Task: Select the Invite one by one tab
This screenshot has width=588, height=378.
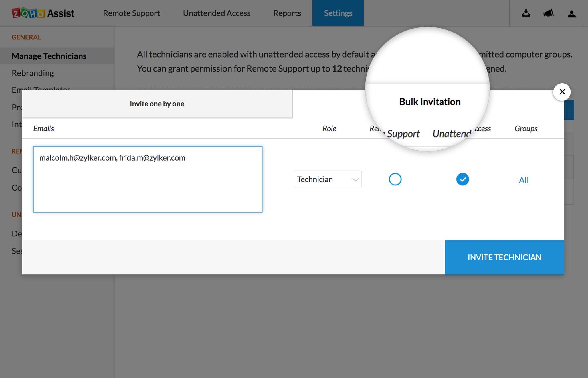Action: (157, 104)
